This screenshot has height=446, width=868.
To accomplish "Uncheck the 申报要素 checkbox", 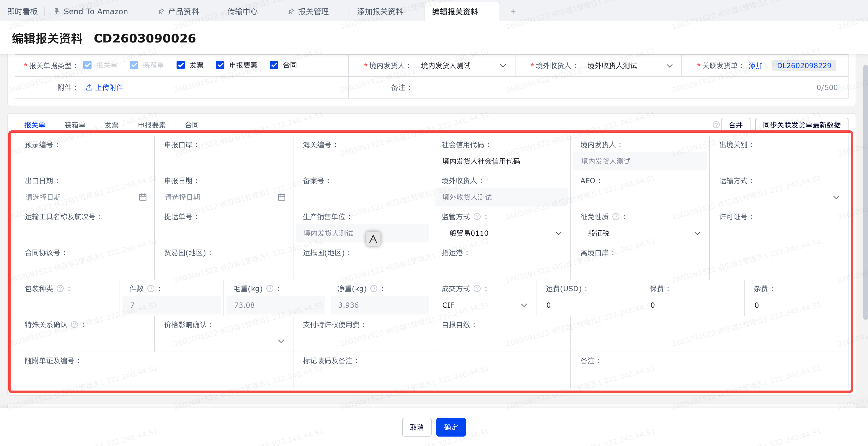I will 220,65.
